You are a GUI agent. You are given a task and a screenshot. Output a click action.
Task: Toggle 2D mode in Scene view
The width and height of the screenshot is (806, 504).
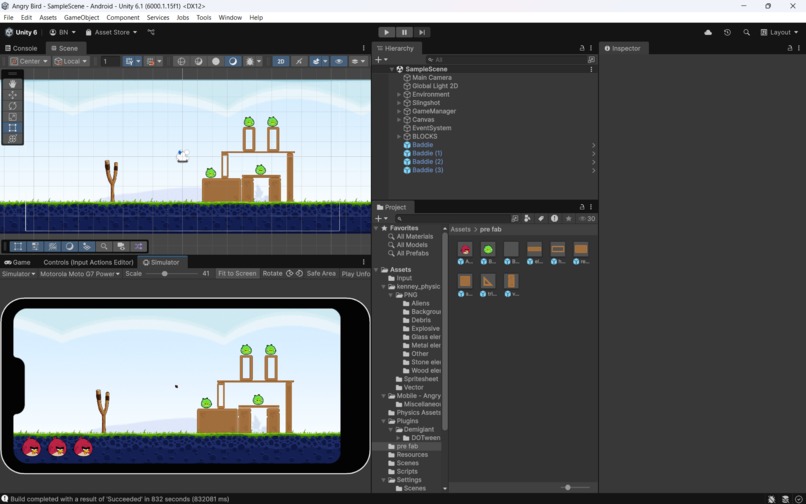coord(281,61)
